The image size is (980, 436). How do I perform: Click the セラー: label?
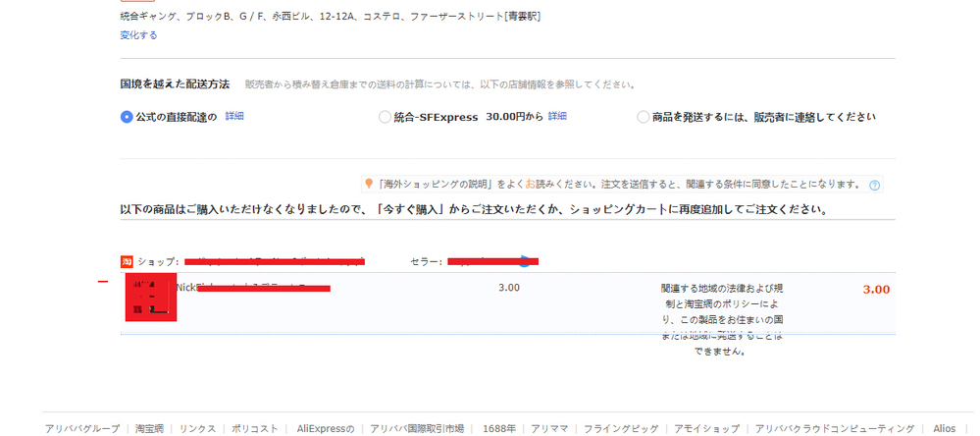coord(427,261)
